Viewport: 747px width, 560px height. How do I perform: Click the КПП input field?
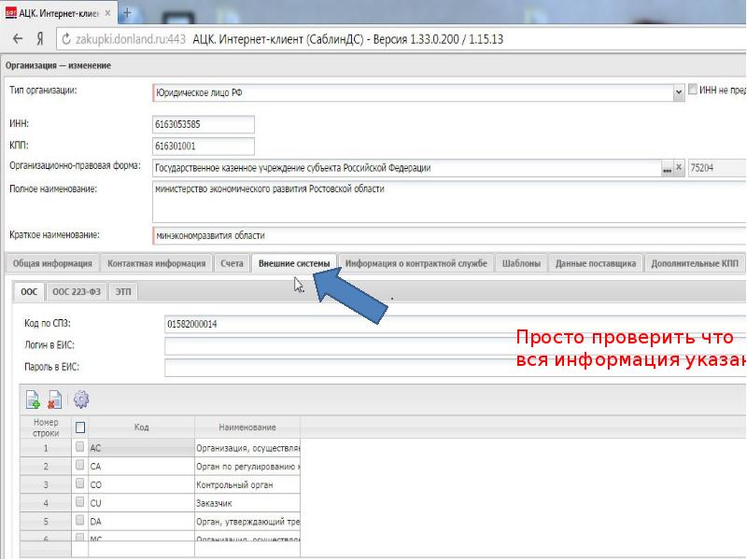[204, 147]
